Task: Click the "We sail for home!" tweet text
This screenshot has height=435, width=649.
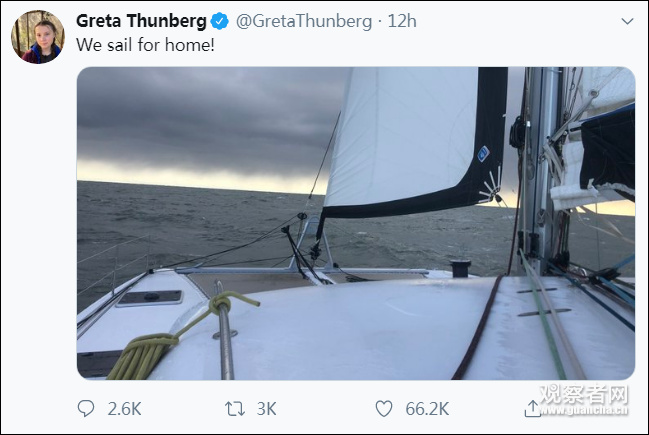Action: (x=145, y=45)
